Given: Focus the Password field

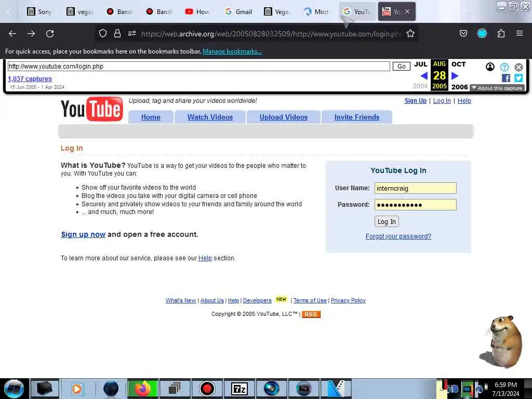Looking at the screenshot, I should click(416, 205).
